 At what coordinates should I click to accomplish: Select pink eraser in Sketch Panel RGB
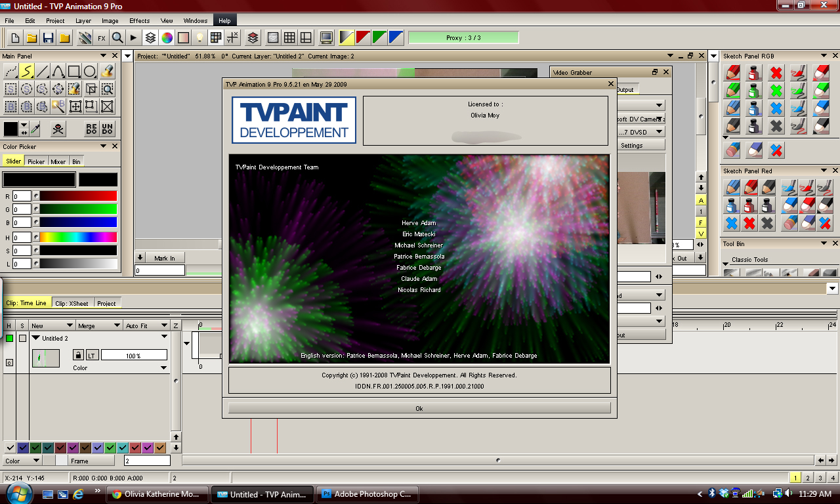(x=732, y=151)
